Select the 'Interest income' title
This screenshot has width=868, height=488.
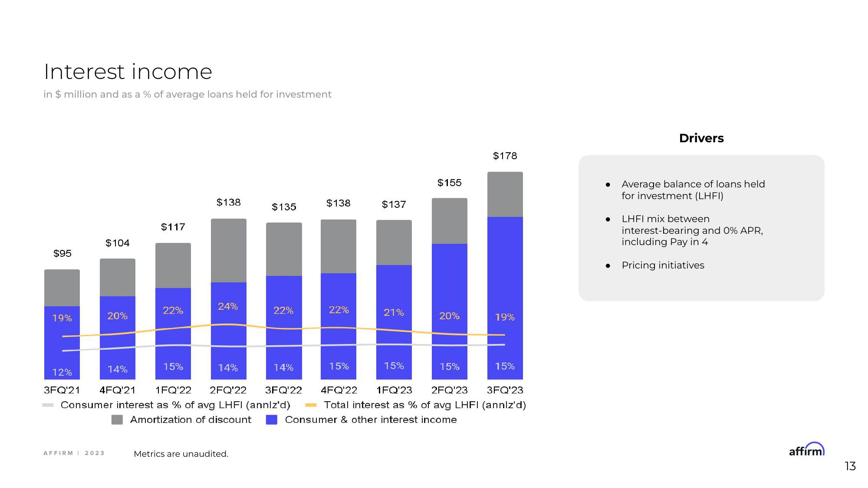tap(128, 72)
